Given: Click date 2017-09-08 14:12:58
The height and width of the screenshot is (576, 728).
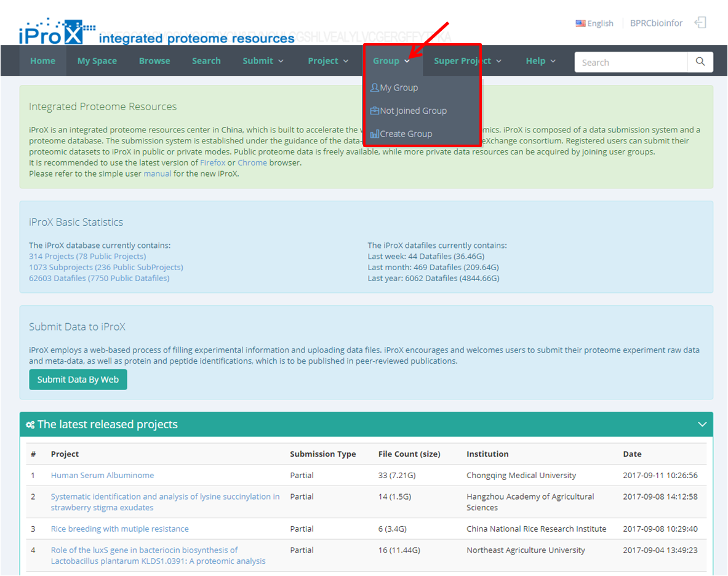Looking at the screenshot, I should pos(660,497).
